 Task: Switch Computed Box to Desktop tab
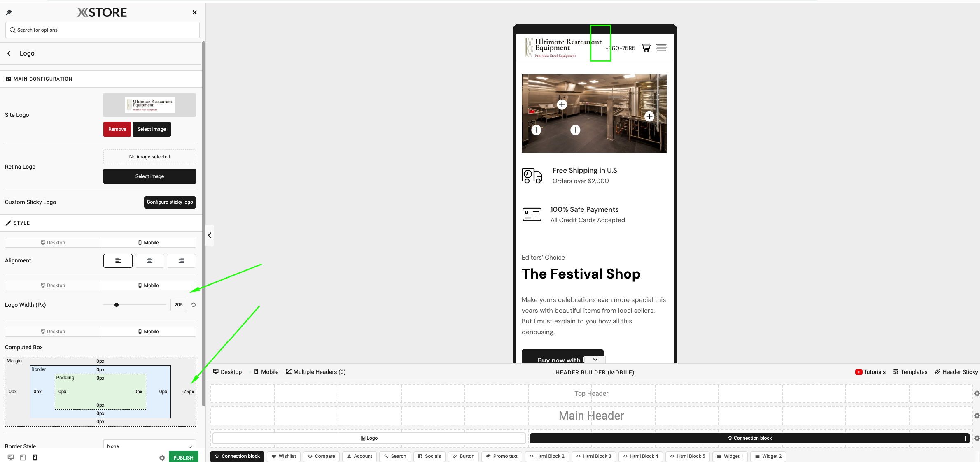tap(53, 332)
